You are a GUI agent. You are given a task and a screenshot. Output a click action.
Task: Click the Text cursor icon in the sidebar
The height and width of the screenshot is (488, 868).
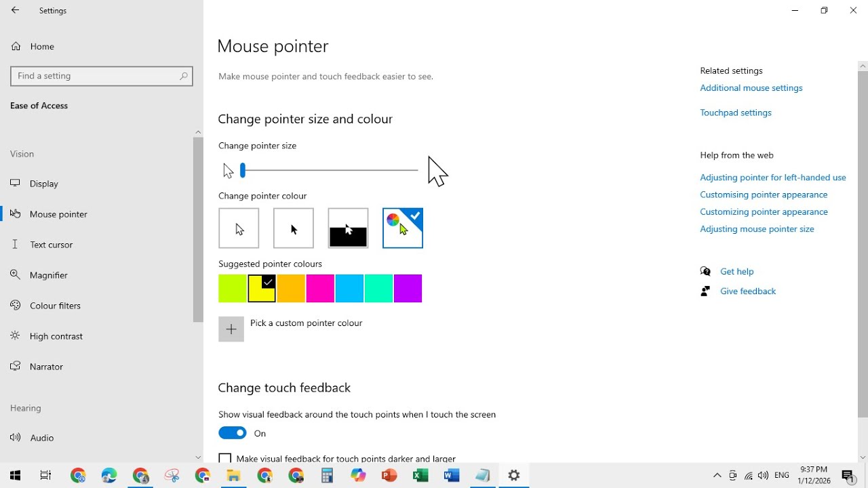pyautogui.click(x=15, y=245)
